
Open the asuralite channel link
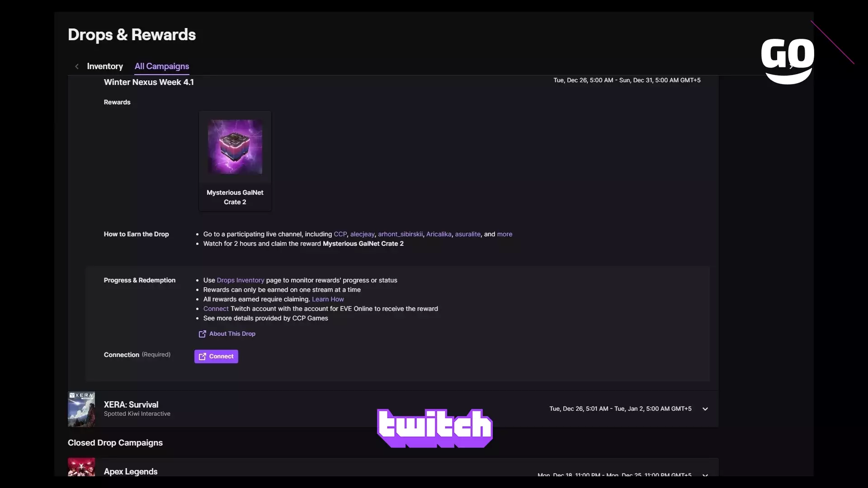tap(467, 234)
